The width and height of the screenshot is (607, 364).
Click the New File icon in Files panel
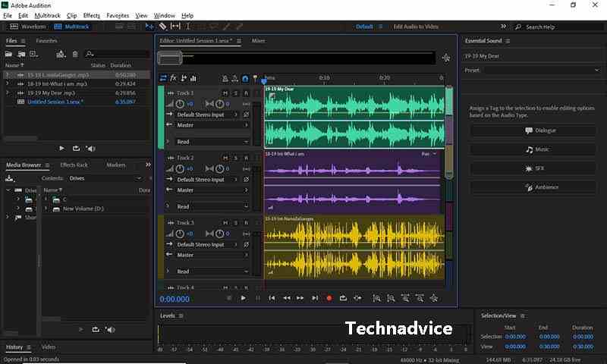tap(33, 54)
